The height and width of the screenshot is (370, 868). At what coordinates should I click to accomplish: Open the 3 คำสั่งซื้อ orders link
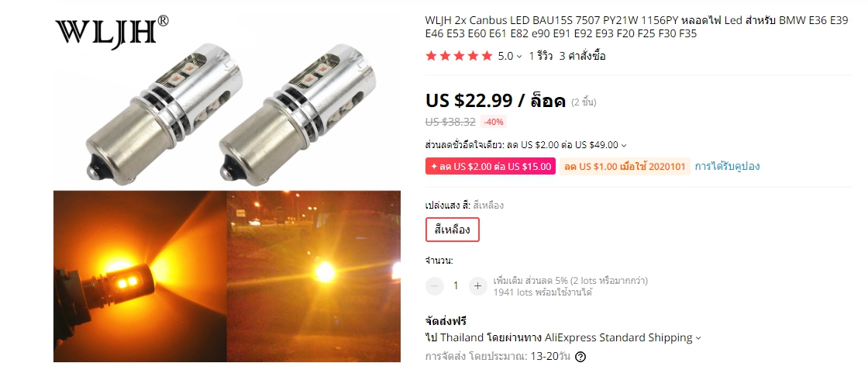tap(582, 56)
